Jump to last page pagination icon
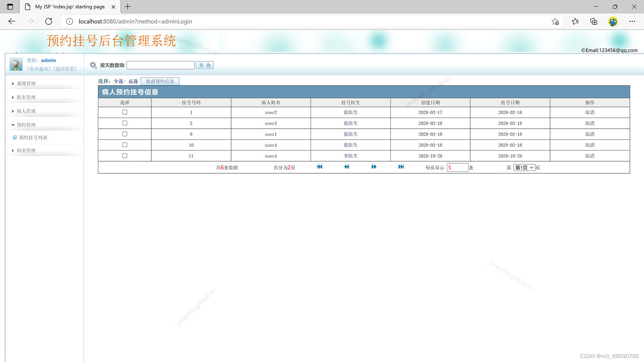 coord(401,167)
